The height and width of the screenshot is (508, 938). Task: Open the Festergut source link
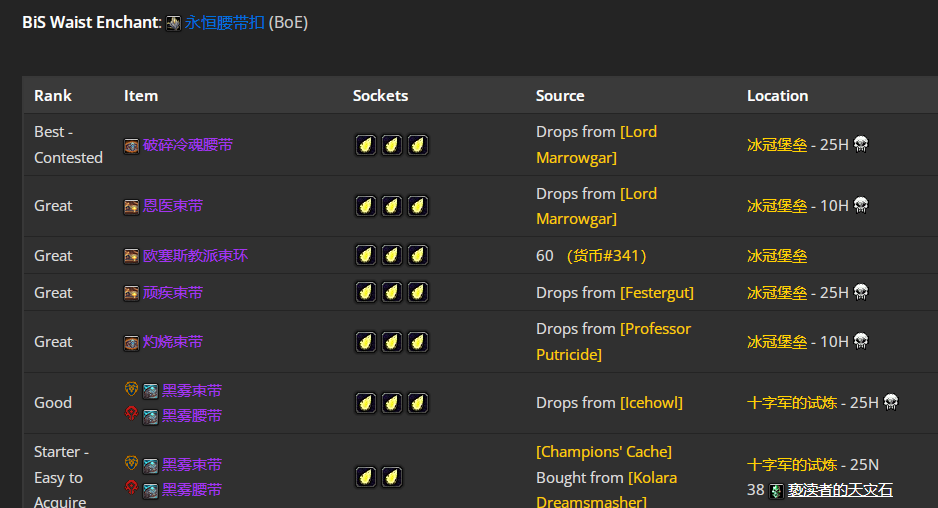(x=656, y=293)
